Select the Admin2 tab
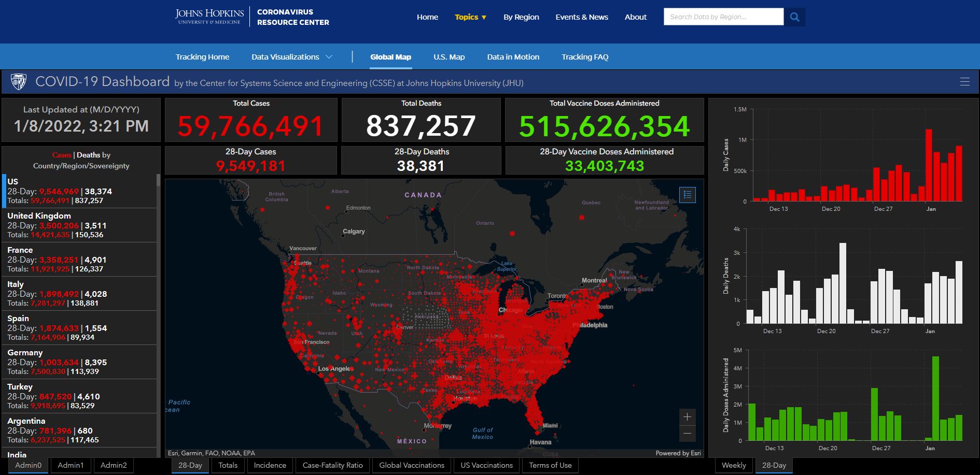 (x=114, y=465)
